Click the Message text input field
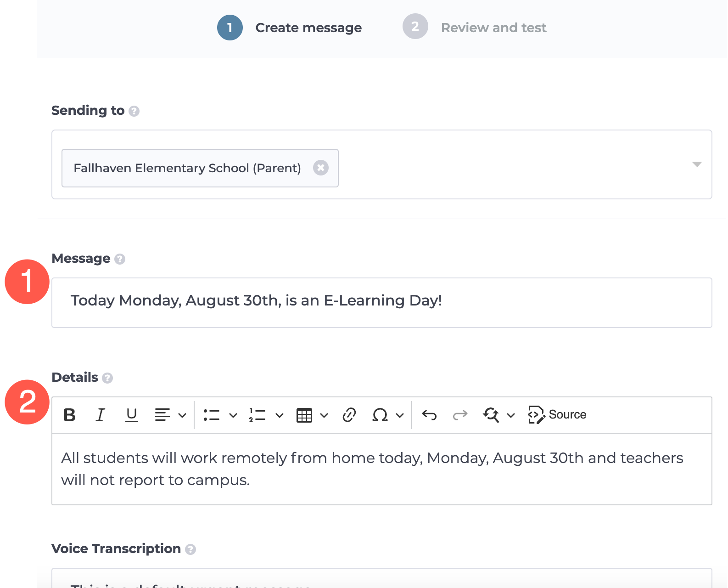The width and height of the screenshot is (728, 588). (381, 302)
